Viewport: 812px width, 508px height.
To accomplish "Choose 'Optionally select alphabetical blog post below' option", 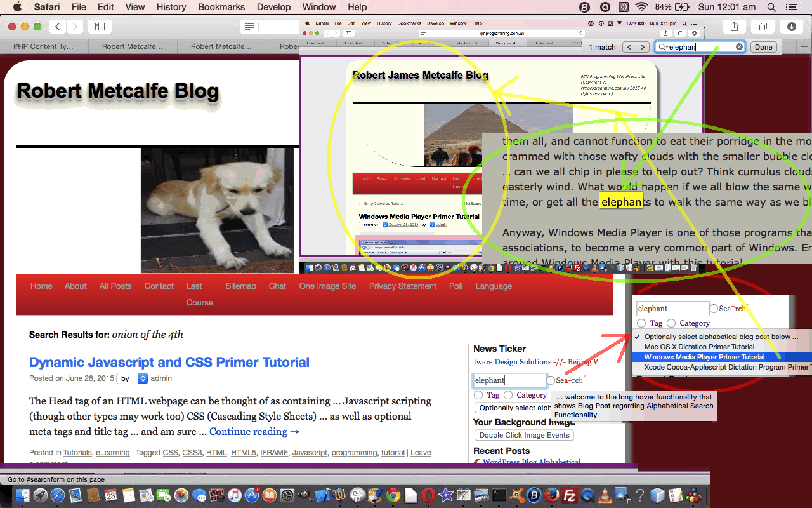I will [x=722, y=337].
